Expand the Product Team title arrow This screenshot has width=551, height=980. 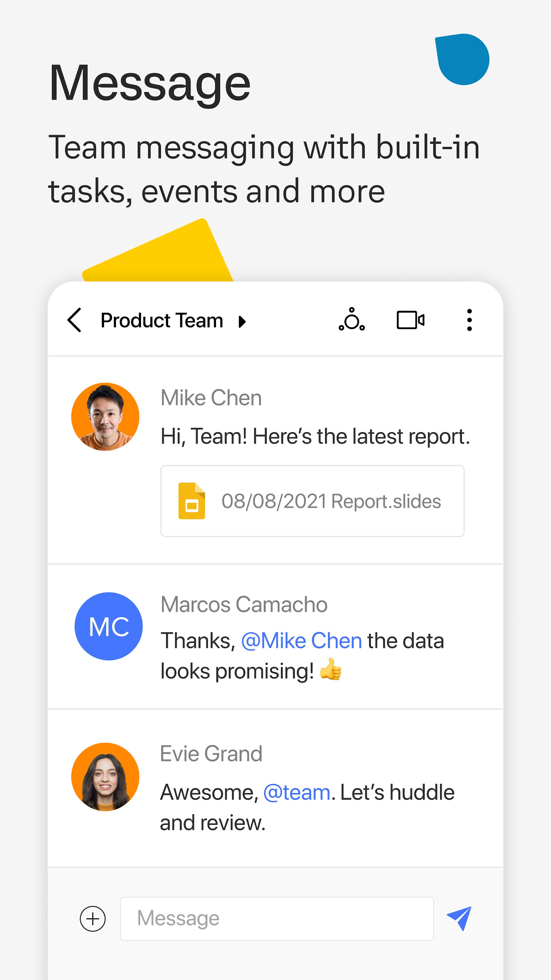[242, 321]
